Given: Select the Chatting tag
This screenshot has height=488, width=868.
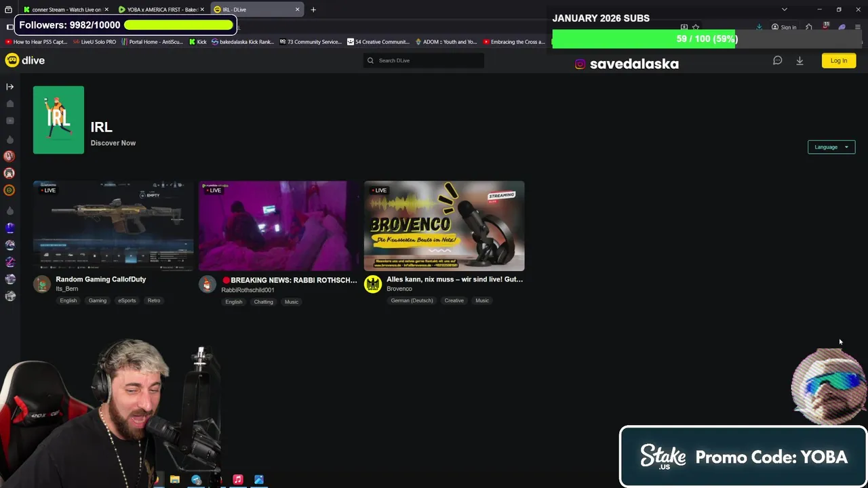Looking at the screenshot, I should [264, 302].
